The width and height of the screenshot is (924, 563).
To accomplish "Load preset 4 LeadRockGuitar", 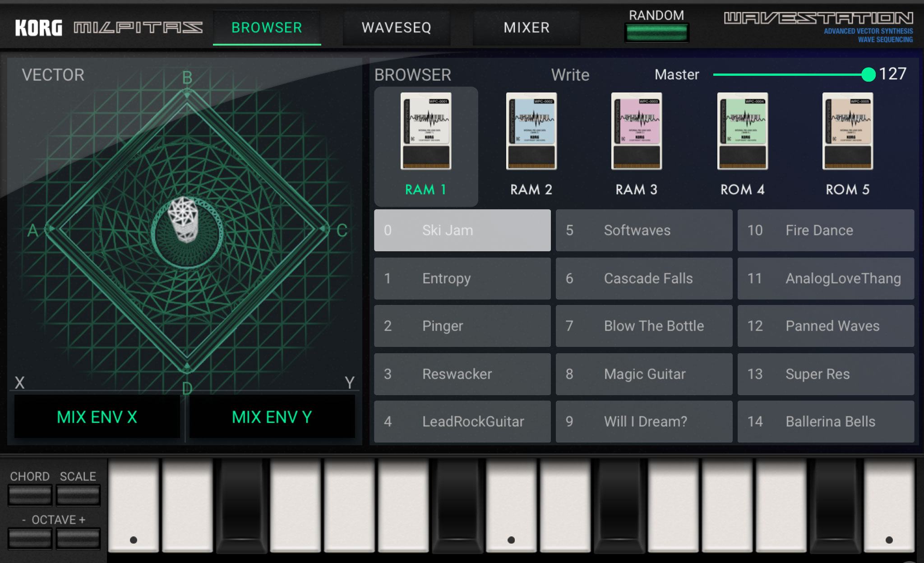I will [x=462, y=421].
